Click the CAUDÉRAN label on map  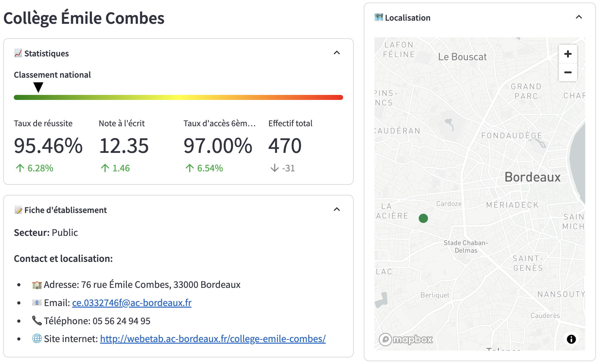pyautogui.click(x=398, y=131)
